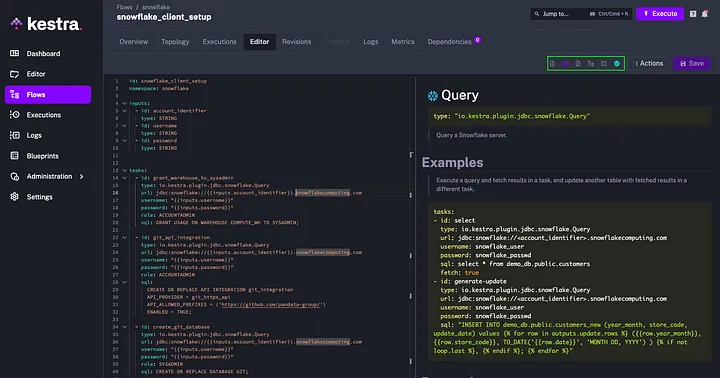
Task: Switch to the Metrics tab
Action: coord(403,42)
